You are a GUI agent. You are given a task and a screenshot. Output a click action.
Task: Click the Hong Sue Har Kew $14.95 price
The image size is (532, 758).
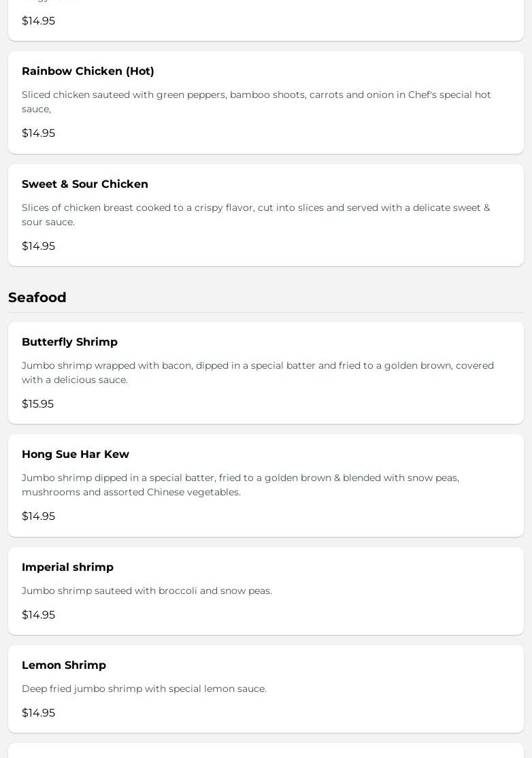38,516
